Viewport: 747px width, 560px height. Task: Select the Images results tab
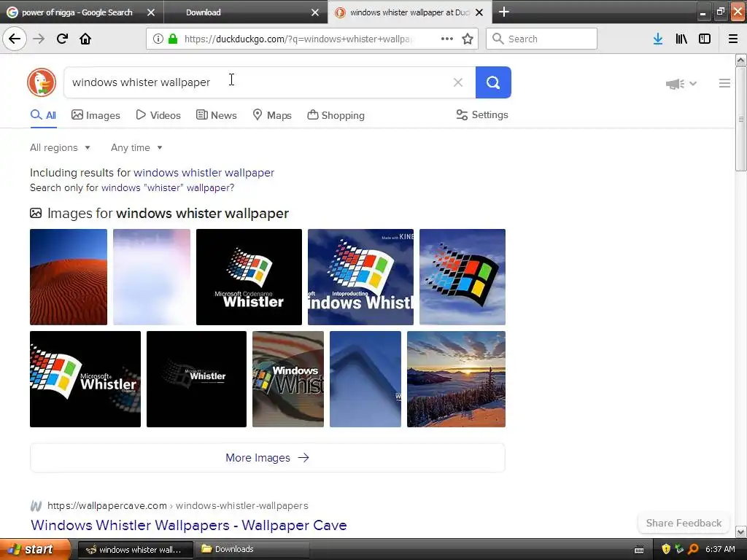(x=96, y=115)
